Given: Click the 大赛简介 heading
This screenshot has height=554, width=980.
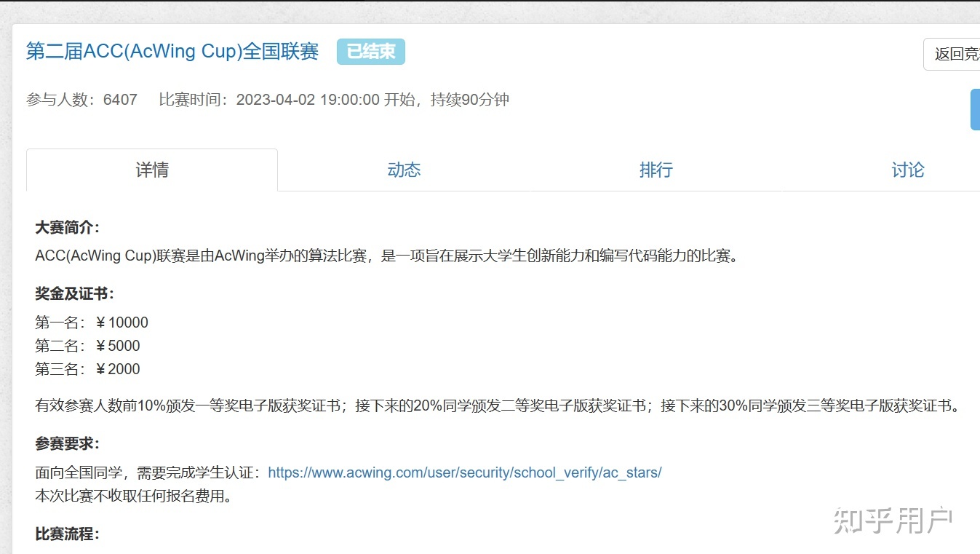Looking at the screenshot, I should point(68,228).
